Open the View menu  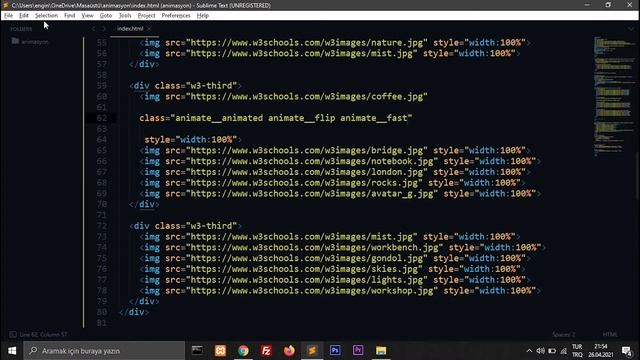(87, 16)
